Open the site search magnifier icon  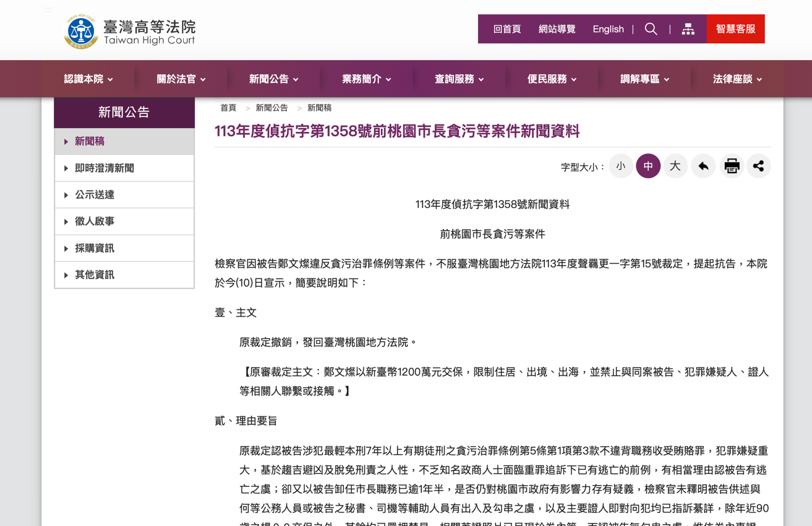[x=651, y=28]
